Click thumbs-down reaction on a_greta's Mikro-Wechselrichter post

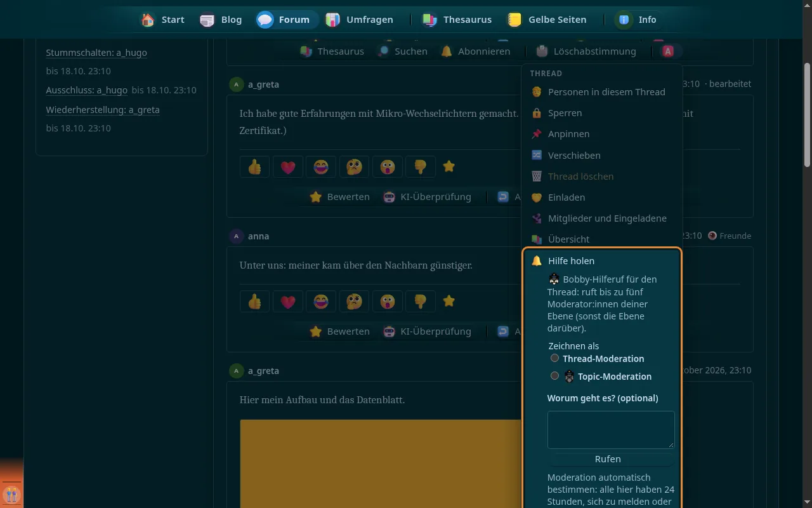(x=420, y=167)
